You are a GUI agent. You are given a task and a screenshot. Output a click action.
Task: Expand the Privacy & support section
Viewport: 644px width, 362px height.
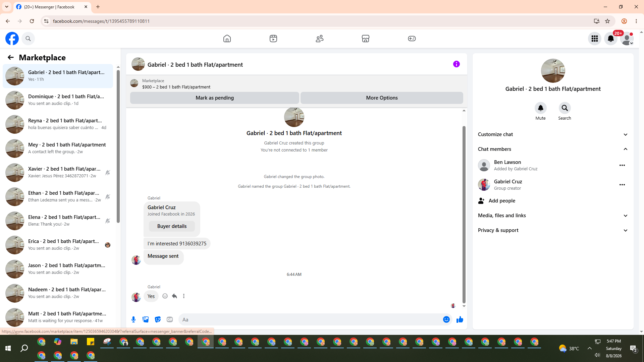(553, 230)
